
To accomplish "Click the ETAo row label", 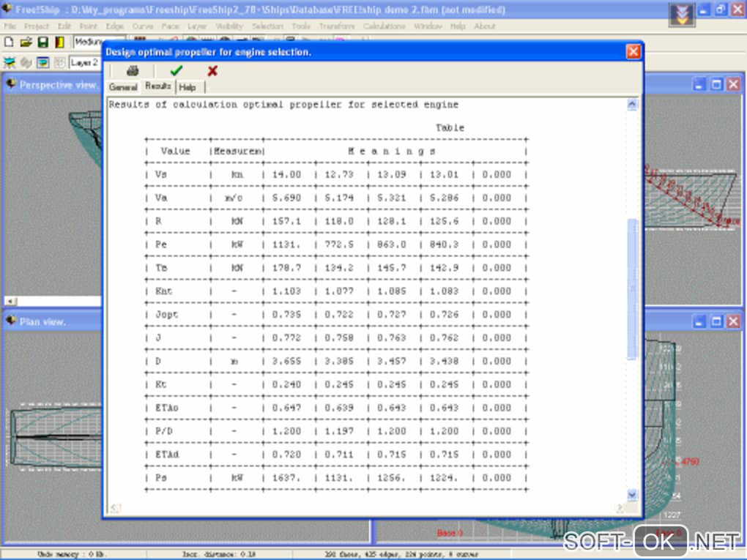I will click(167, 408).
